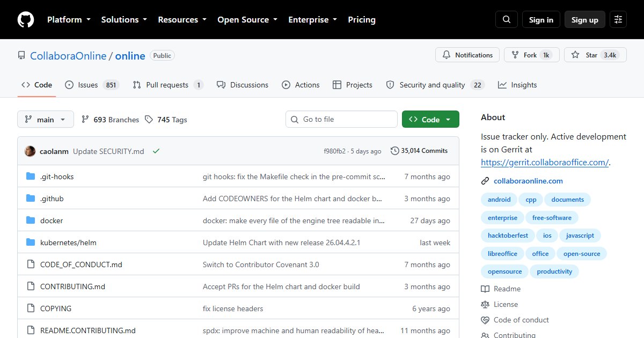Select the android topic tag
Screen dimensions: 644x338
499,200
